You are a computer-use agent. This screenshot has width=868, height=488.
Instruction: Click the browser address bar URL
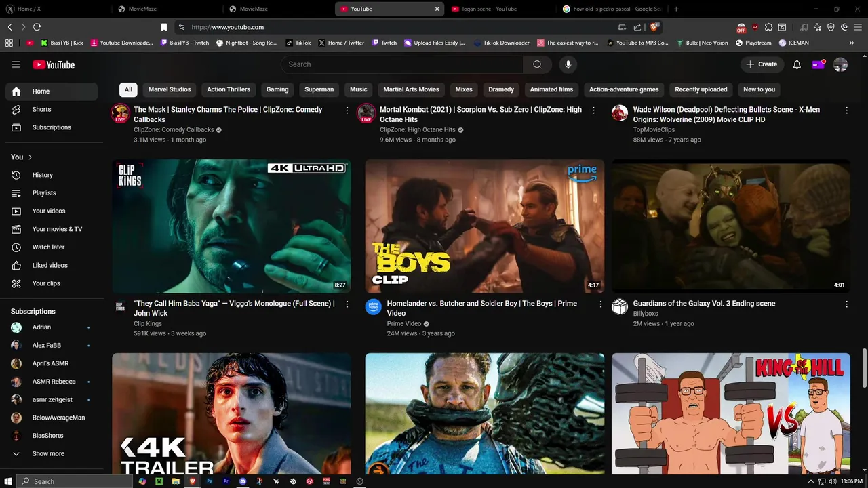coord(228,27)
